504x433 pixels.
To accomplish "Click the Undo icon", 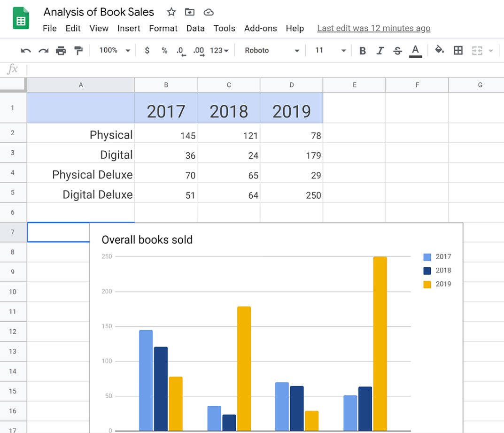I will point(25,51).
